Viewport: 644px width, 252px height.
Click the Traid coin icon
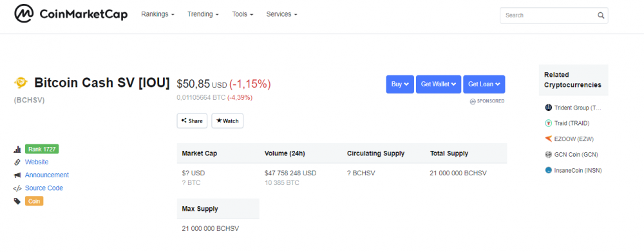pyautogui.click(x=548, y=123)
